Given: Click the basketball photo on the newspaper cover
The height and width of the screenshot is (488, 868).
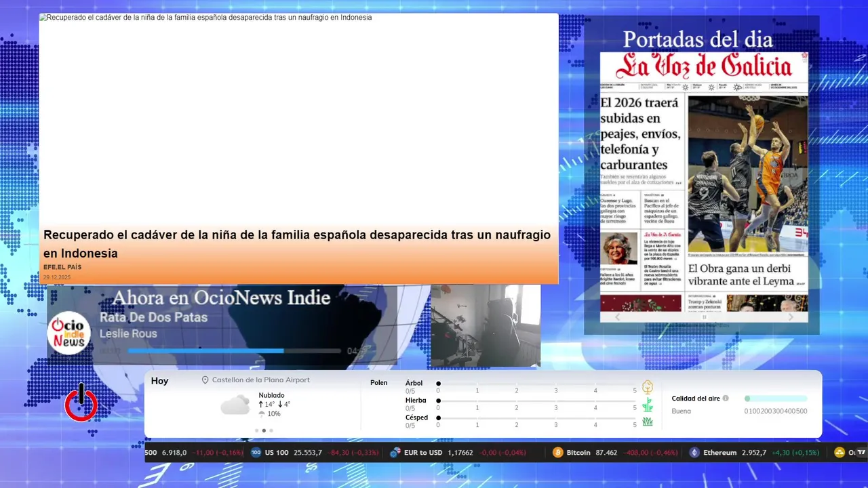Looking at the screenshot, I should (x=748, y=174).
